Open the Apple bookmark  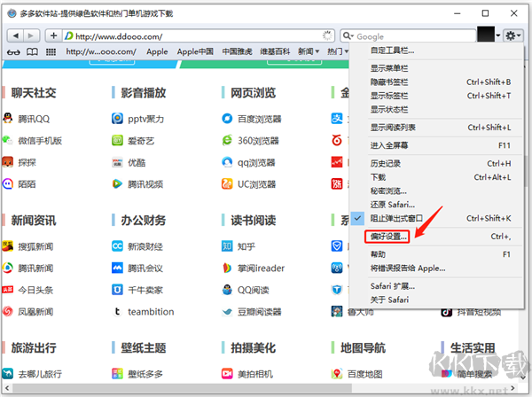tap(157, 51)
